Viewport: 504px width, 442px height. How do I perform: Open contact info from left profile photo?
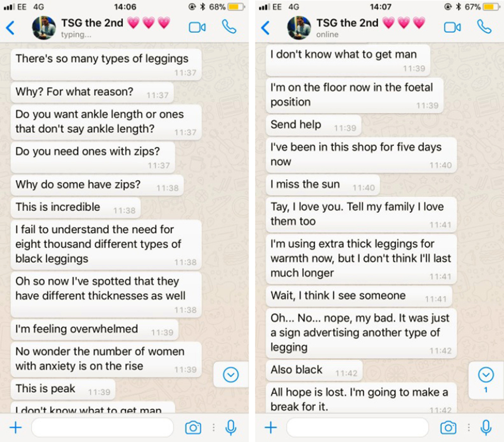click(x=44, y=28)
